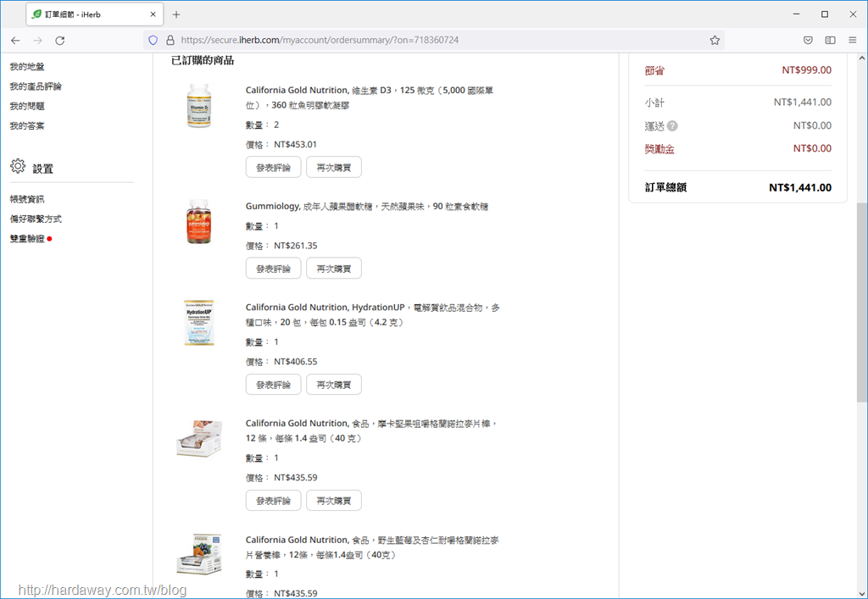Select the 訂單細節 - iHerb tab
Image resolution: width=868 pixels, height=599 pixels.
tap(95, 14)
